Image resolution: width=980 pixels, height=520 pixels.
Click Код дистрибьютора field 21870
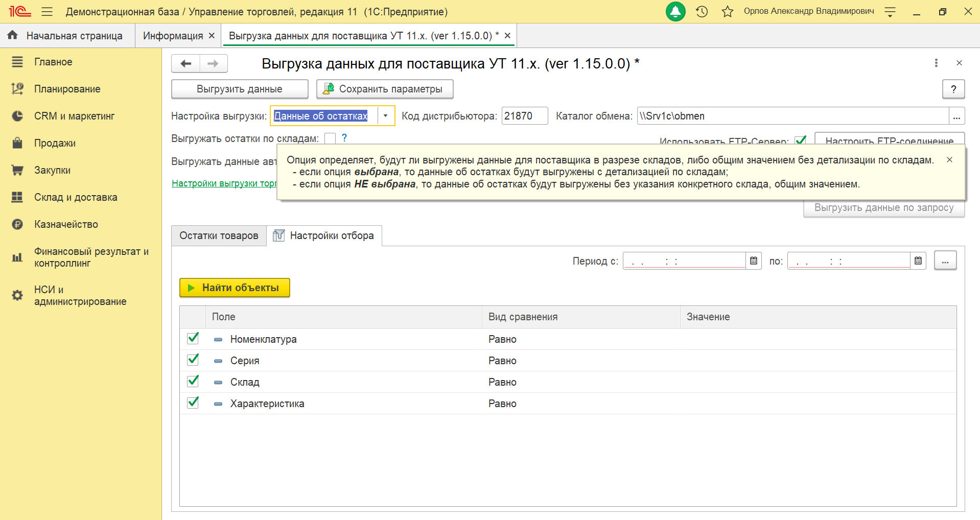coord(525,116)
